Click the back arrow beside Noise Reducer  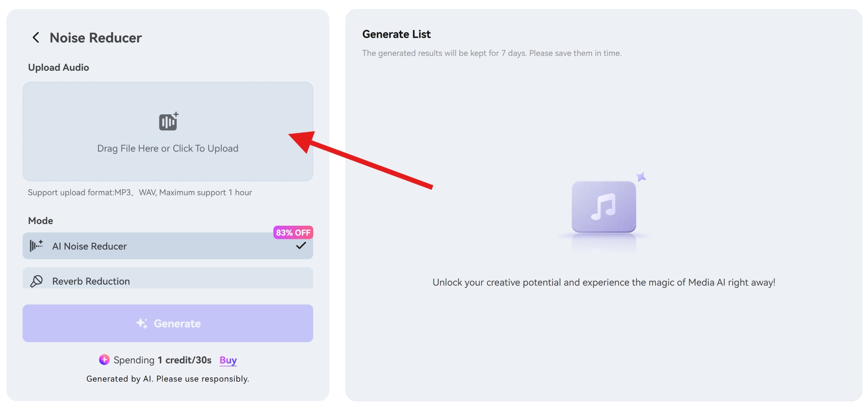click(36, 38)
